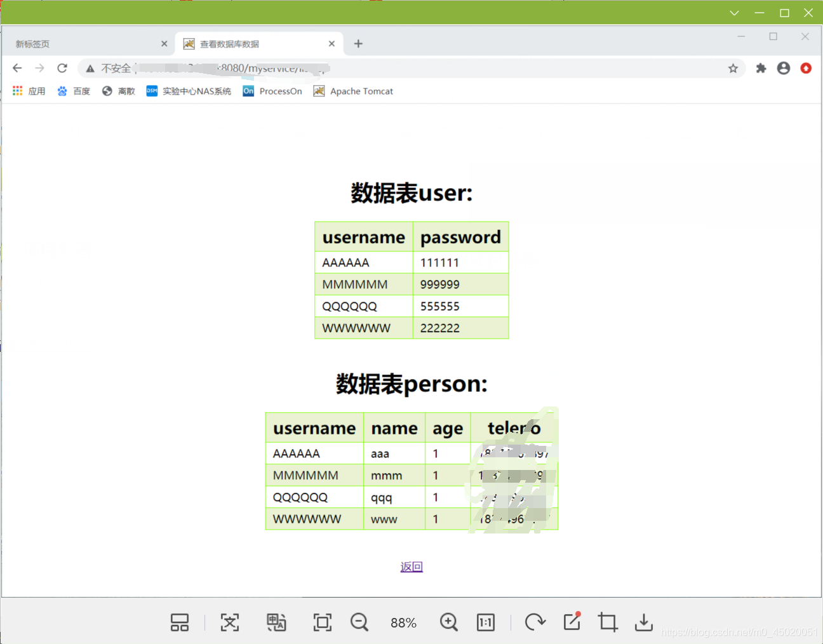Click the www name cell

point(394,519)
